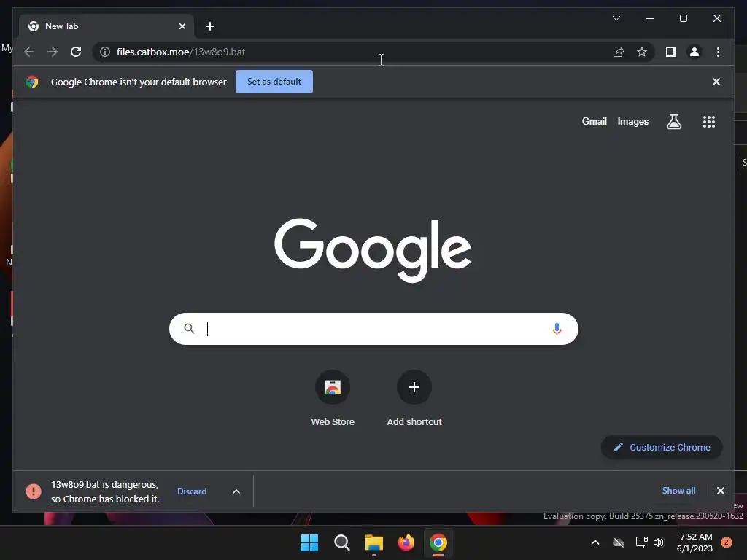Add a new shortcut tile

(x=414, y=399)
